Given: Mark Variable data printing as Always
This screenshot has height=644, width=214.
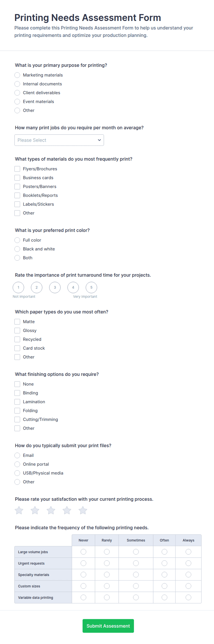Looking at the screenshot, I should point(188,597).
